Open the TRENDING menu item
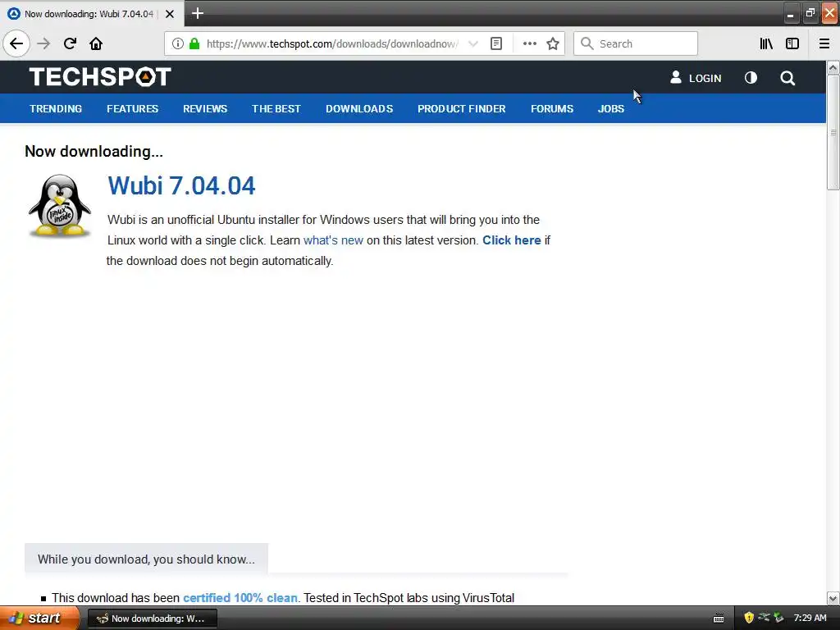The height and width of the screenshot is (630, 840). point(56,109)
